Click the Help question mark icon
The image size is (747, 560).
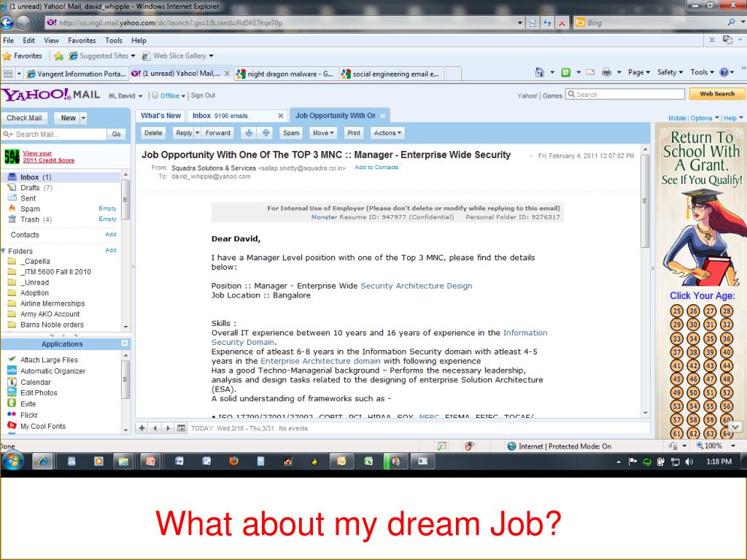[724, 72]
